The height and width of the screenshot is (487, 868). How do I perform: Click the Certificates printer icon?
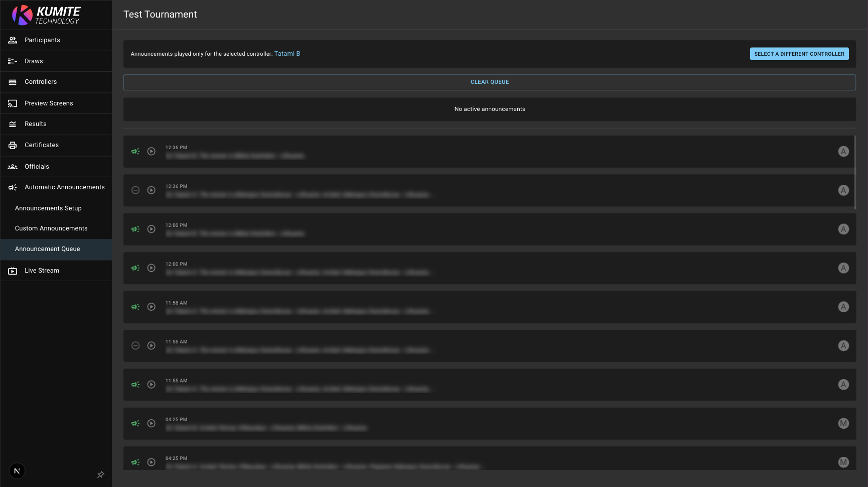click(13, 145)
